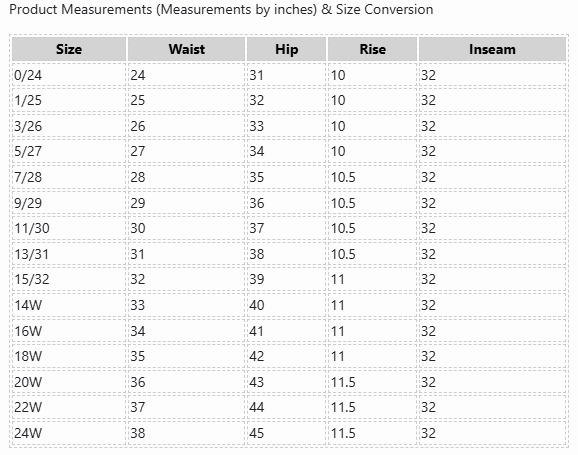Select the 15/32 size cell

click(x=69, y=279)
